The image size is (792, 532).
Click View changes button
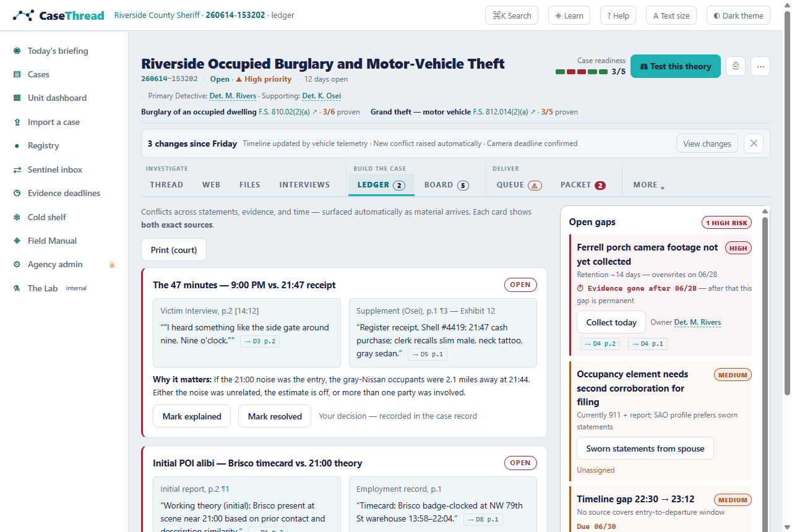[707, 144]
